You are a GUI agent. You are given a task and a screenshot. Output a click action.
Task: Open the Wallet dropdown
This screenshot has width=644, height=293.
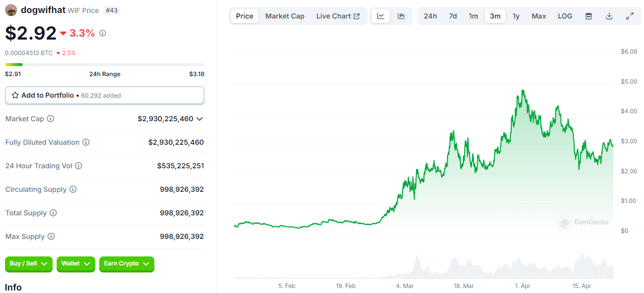76,264
